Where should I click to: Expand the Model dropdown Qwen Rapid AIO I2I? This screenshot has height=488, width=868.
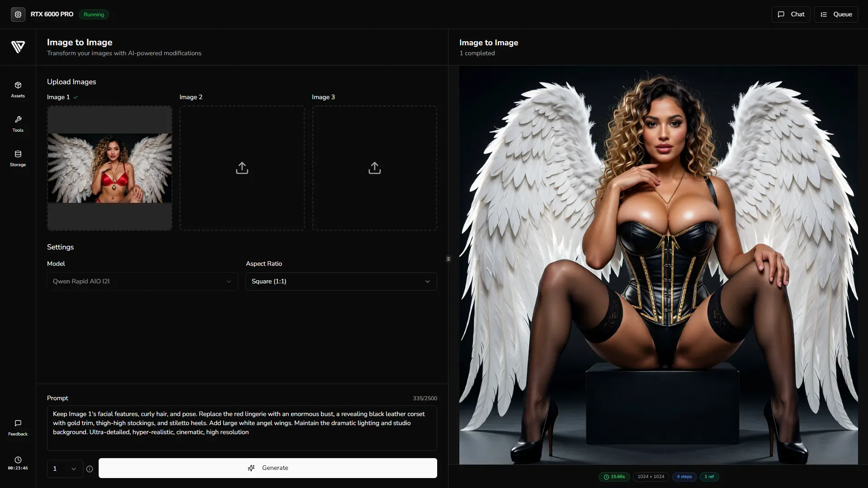[143, 282]
